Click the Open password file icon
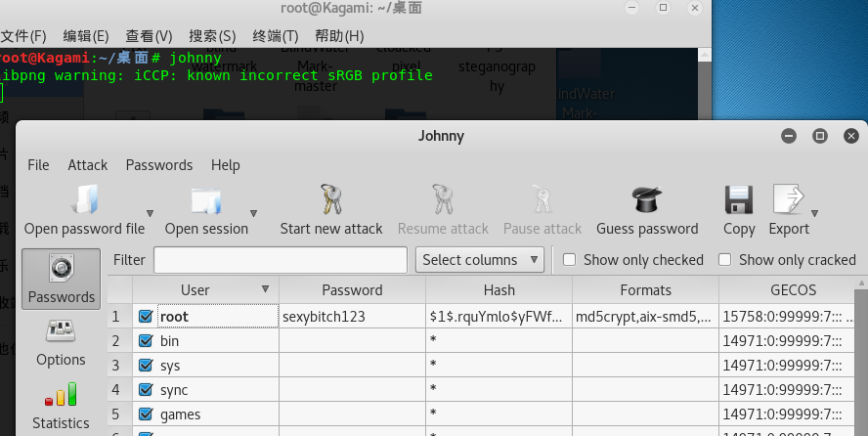Image resolution: width=868 pixels, height=436 pixels. [84, 199]
